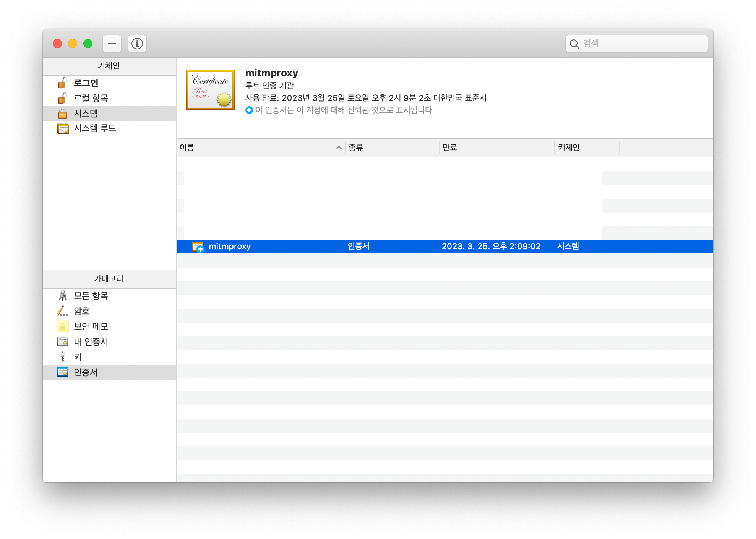This screenshot has width=756, height=539.
Task: Choose the 키 category
Action: (x=109, y=357)
